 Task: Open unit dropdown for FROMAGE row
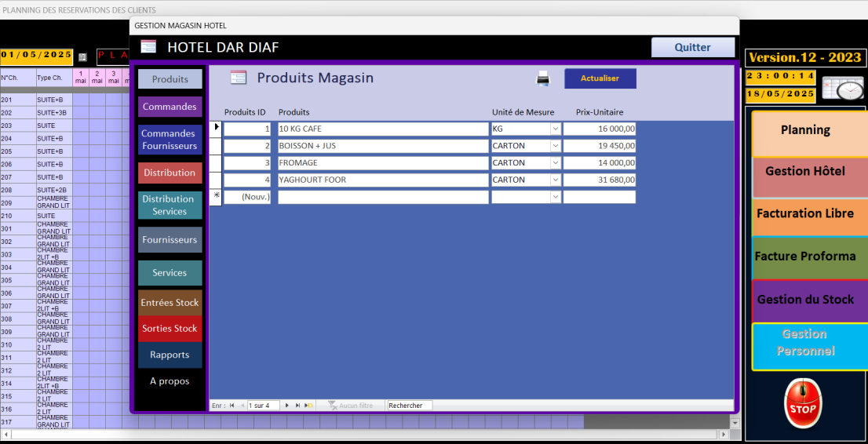click(556, 163)
